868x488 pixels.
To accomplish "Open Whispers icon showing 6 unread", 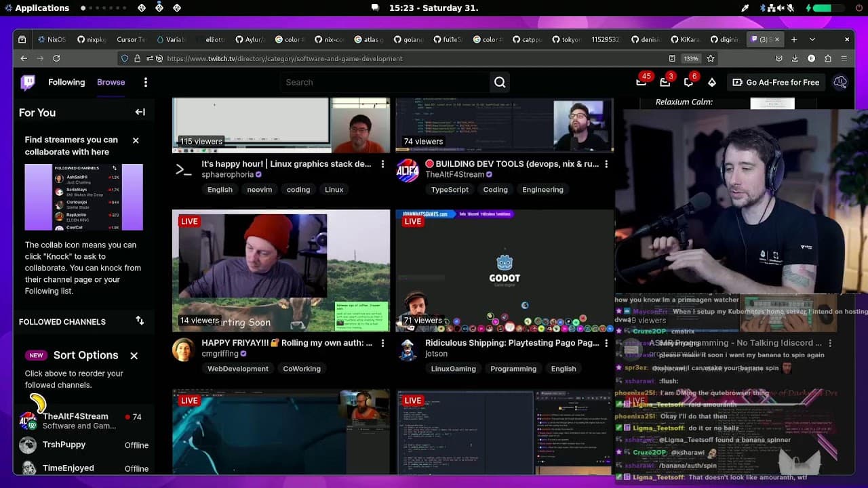I will coord(688,82).
